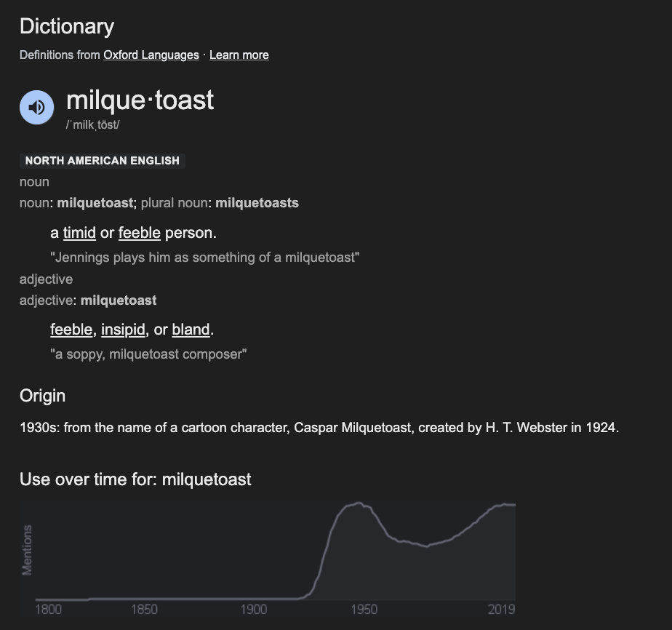The width and height of the screenshot is (672, 630).
Task: Click the 2019 label on graph axis
Action: (501, 610)
